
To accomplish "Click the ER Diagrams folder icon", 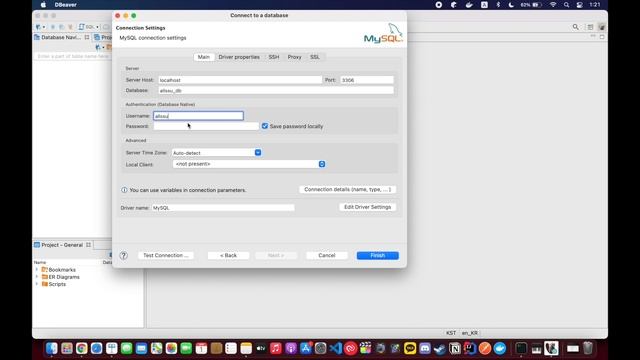I will click(x=45, y=277).
